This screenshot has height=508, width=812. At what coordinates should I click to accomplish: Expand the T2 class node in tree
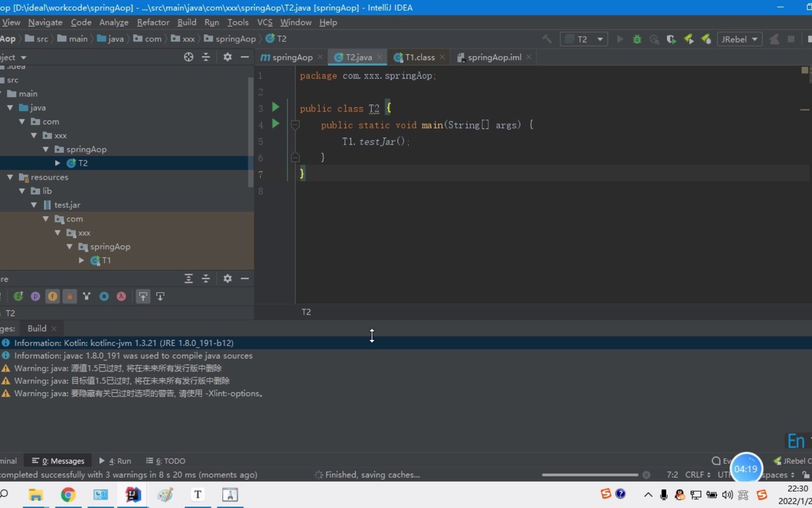(57, 163)
